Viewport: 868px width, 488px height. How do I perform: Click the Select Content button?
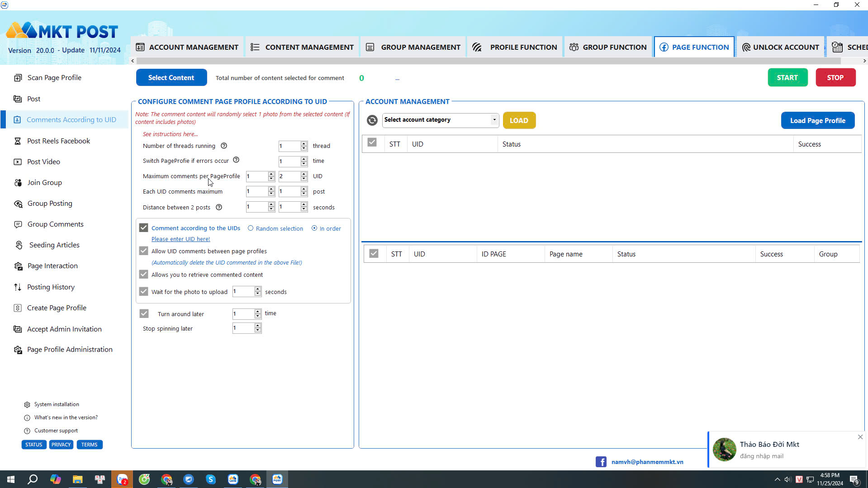tap(171, 77)
